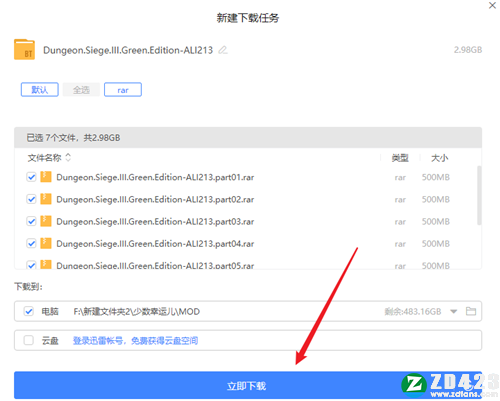Uncheck the part04.rar file checkbox
Image resolution: width=500 pixels, height=401 pixels.
coord(31,244)
